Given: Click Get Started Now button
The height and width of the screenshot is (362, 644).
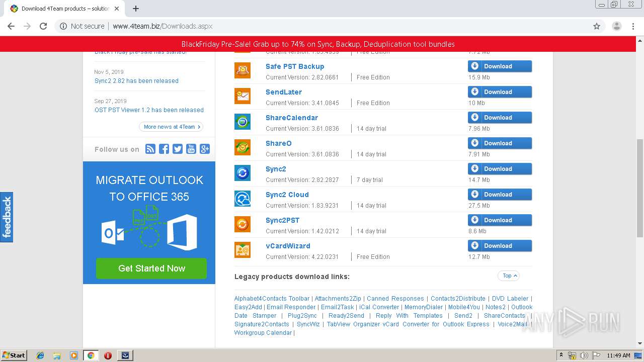Looking at the screenshot, I should point(151,268).
